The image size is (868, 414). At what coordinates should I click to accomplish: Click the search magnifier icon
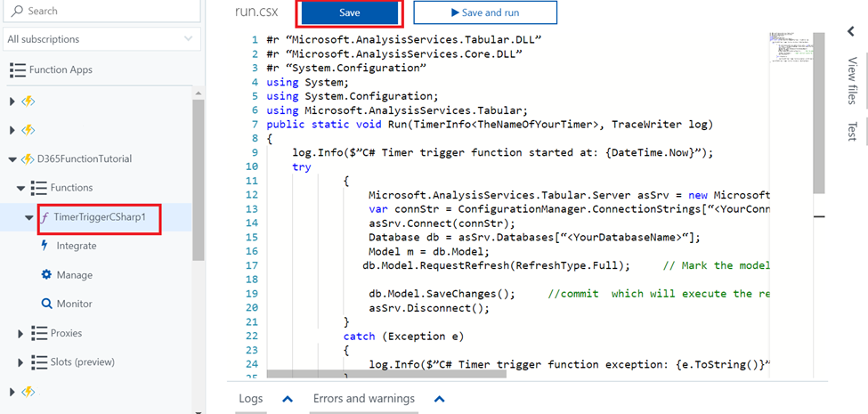pos(17,11)
